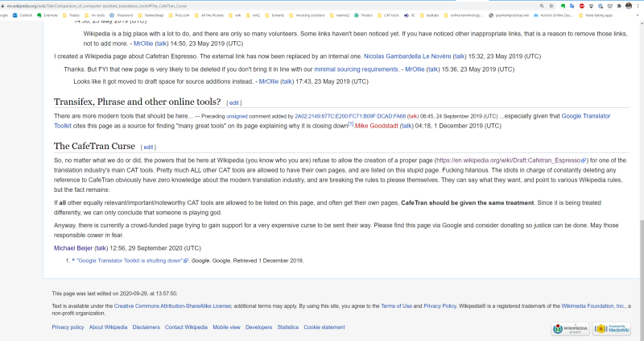The height and width of the screenshot is (341, 644).
Task: Switch to 'Mobile view' in the footer
Action: 226,327
